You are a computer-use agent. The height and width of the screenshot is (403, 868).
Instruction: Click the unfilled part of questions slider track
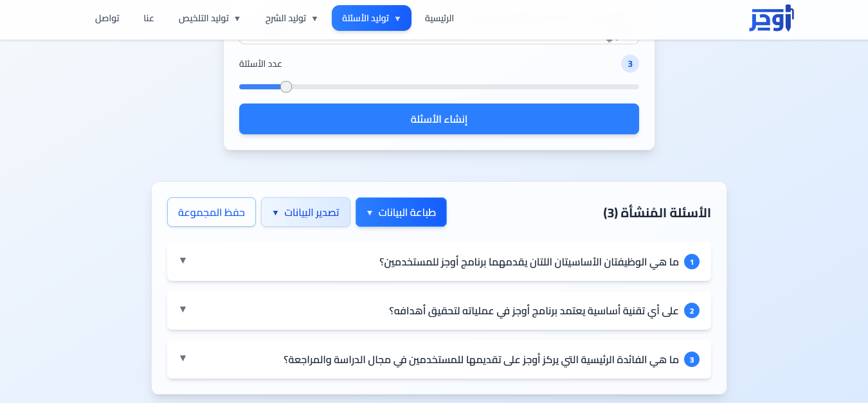coord(466,87)
